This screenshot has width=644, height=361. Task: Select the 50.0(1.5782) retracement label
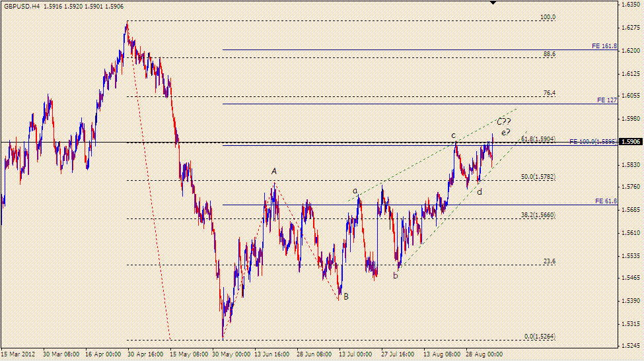(x=538, y=177)
